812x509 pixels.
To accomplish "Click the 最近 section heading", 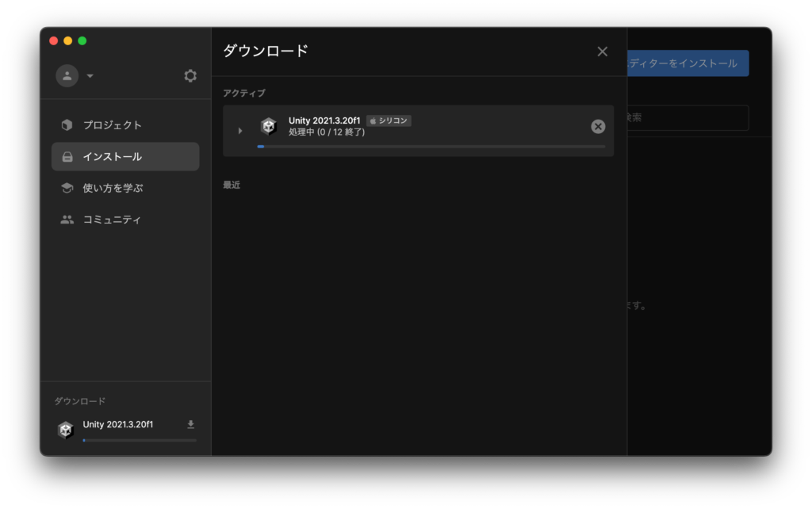I will click(x=232, y=185).
